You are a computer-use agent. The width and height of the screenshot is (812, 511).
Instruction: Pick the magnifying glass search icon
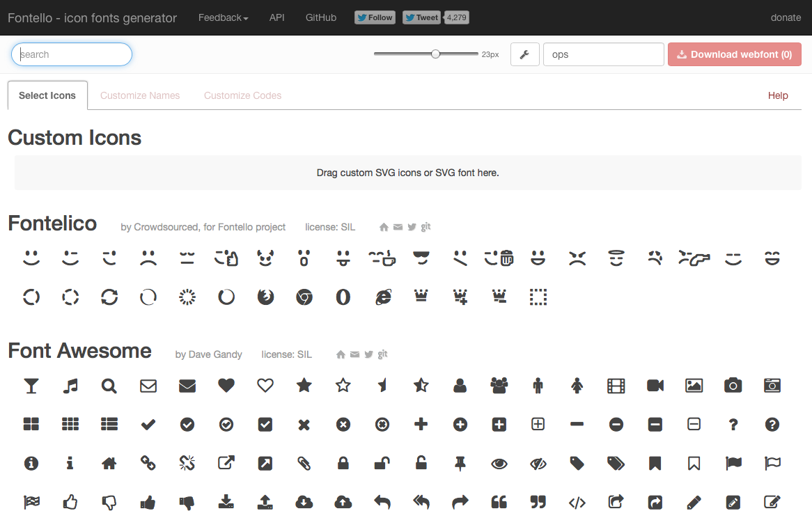pyautogui.click(x=109, y=386)
